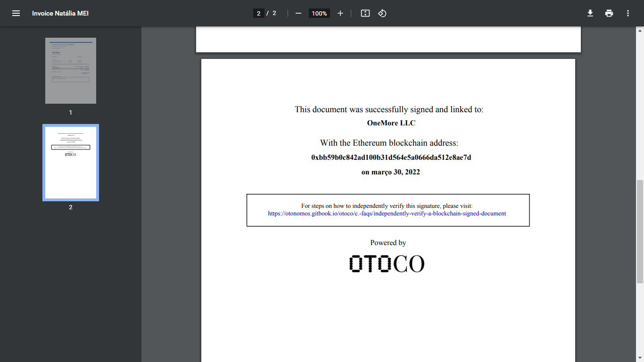Open the otonomos gitbook verification link
Image resolution: width=644 pixels, height=362 pixels.
pos(387,214)
